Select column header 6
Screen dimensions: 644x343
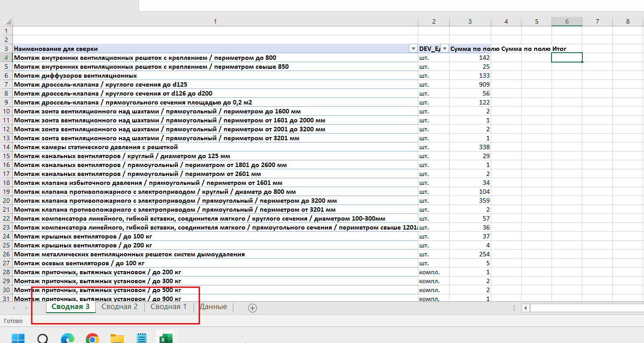567,21
